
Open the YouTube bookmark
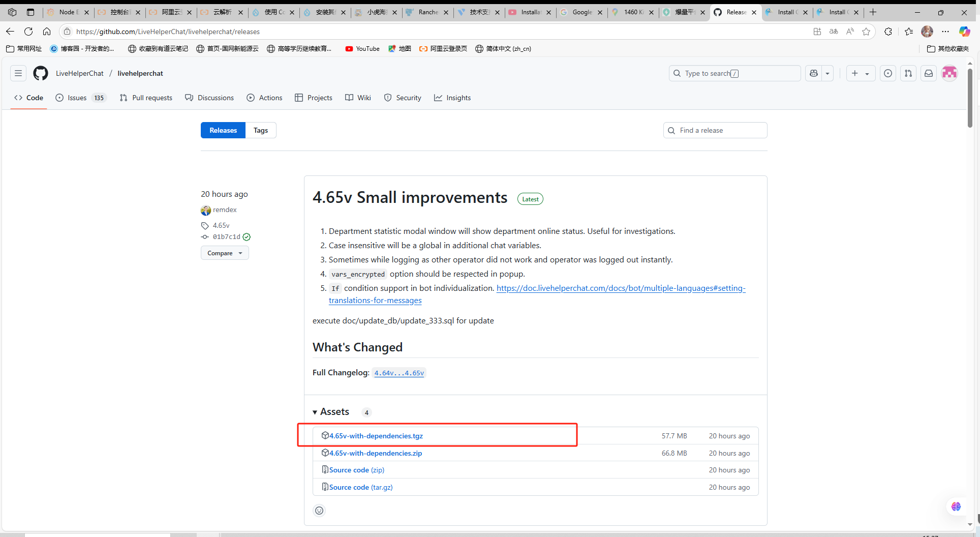(x=362, y=49)
